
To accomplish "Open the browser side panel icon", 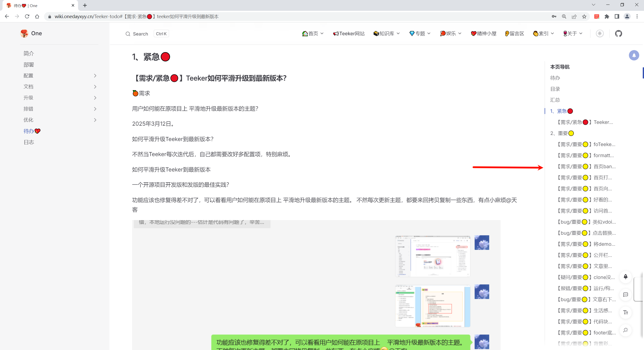I will [x=617, y=16].
